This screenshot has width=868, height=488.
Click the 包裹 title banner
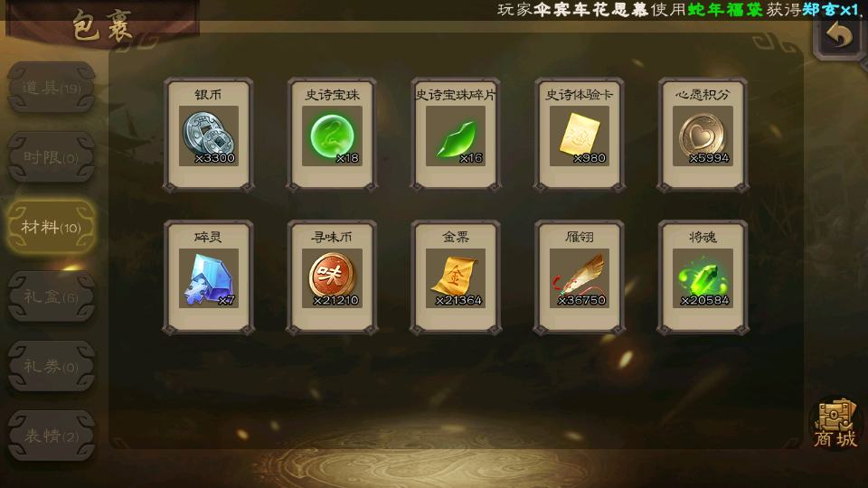click(102, 24)
